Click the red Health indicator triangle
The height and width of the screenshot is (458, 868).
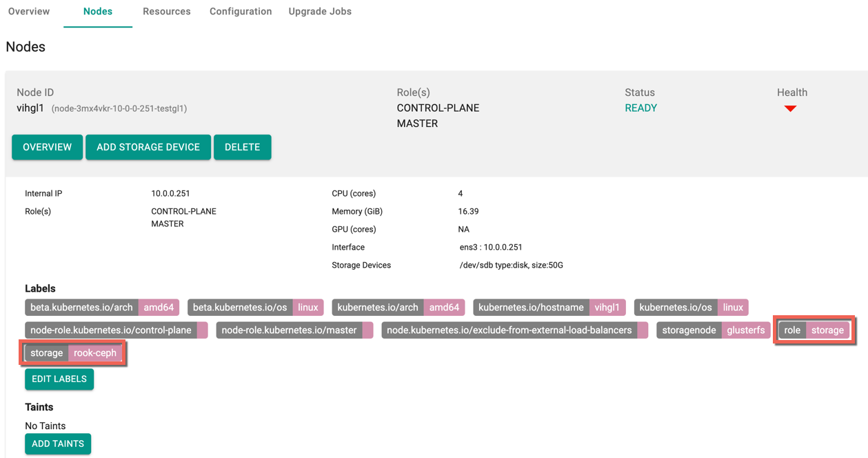790,108
